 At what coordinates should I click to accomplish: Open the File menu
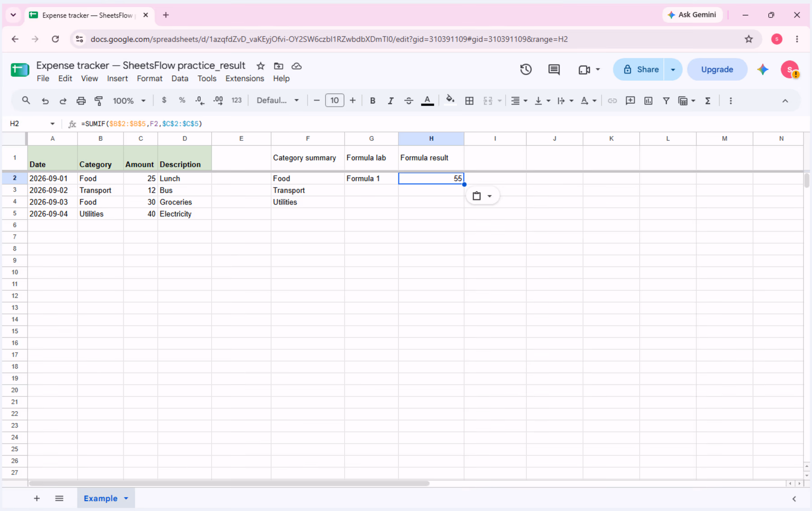[x=43, y=79]
